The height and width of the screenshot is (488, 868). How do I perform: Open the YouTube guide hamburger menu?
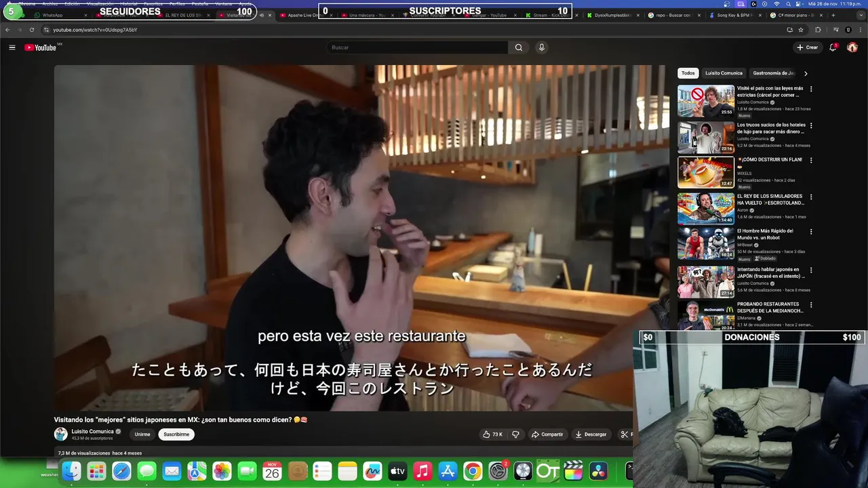coord(12,47)
